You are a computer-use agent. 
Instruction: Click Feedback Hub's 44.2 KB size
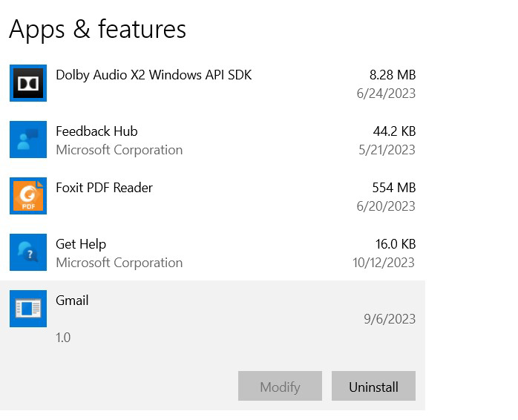(393, 131)
